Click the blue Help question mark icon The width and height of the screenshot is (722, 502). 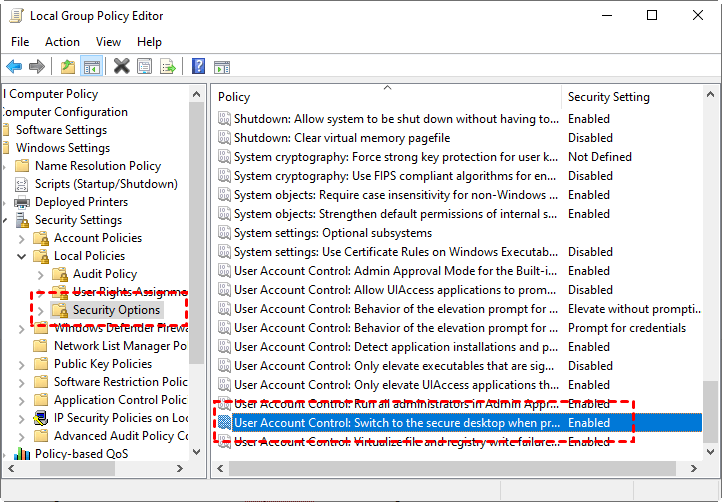(x=198, y=67)
